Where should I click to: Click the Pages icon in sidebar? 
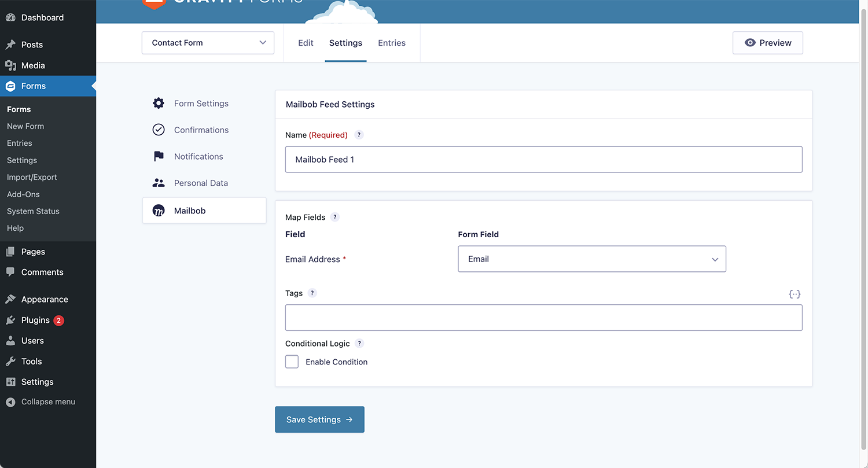[10, 252]
